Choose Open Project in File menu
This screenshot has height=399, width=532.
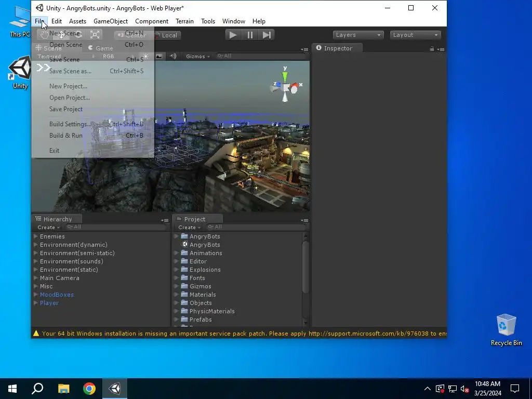[70, 98]
